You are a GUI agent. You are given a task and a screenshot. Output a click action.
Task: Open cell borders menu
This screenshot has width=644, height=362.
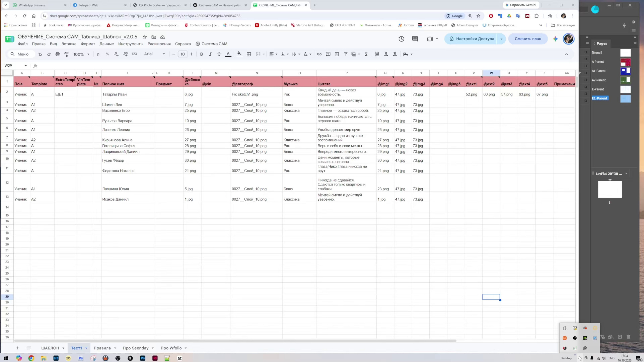pos(249,54)
